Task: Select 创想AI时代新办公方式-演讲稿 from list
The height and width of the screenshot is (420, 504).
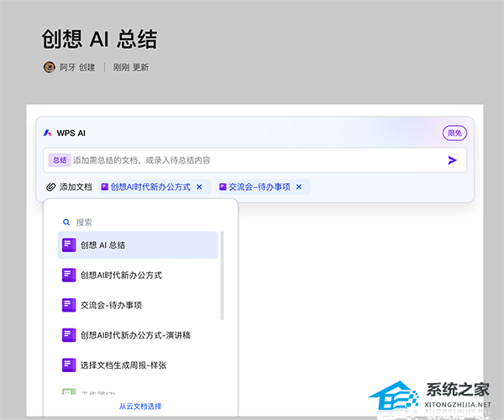Action: click(x=135, y=335)
